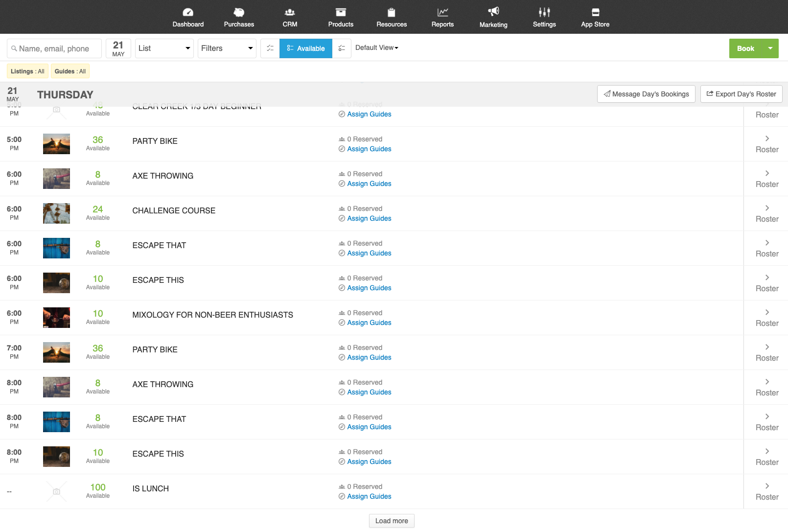Open Marketing megaphone icon
The width and height of the screenshot is (788, 532).
pos(493,11)
